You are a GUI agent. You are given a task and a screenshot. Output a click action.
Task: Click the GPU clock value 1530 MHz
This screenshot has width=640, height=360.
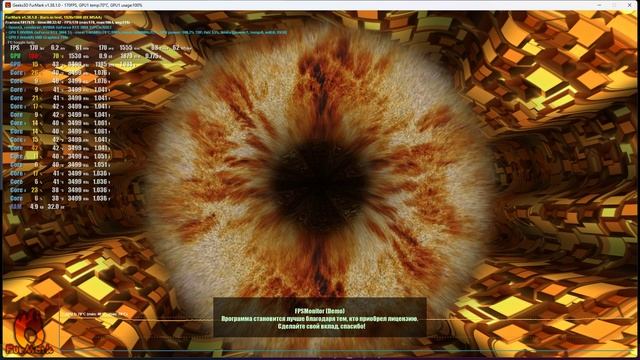pos(78,56)
